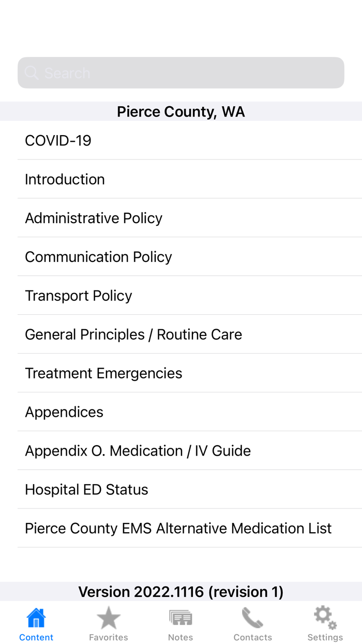The height and width of the screenshot is (644, 362).
Task: Open Appendix O. Medication / IV Guide
Action: click(x=181, y=450)
